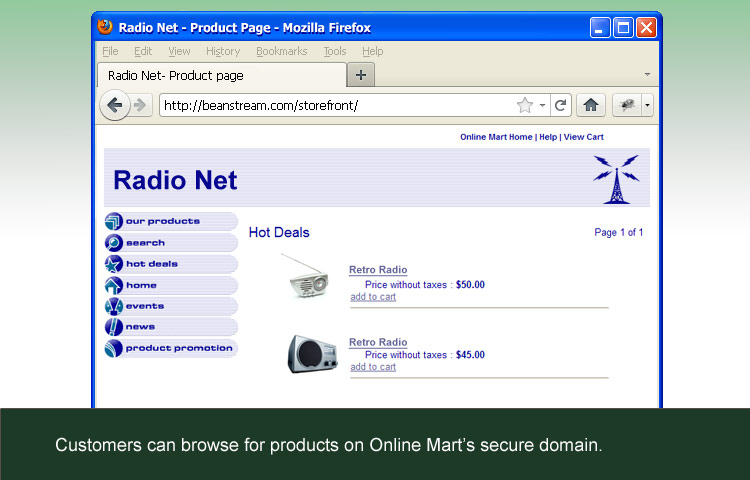
Task: Go to our products label in sidebar
Action: [163, 221]
